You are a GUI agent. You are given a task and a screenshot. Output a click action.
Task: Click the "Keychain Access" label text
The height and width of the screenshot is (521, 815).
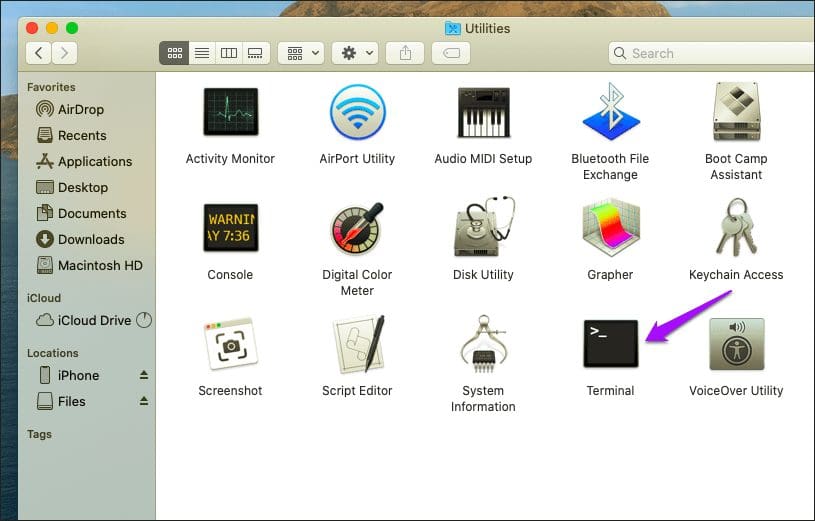(736, 275)
